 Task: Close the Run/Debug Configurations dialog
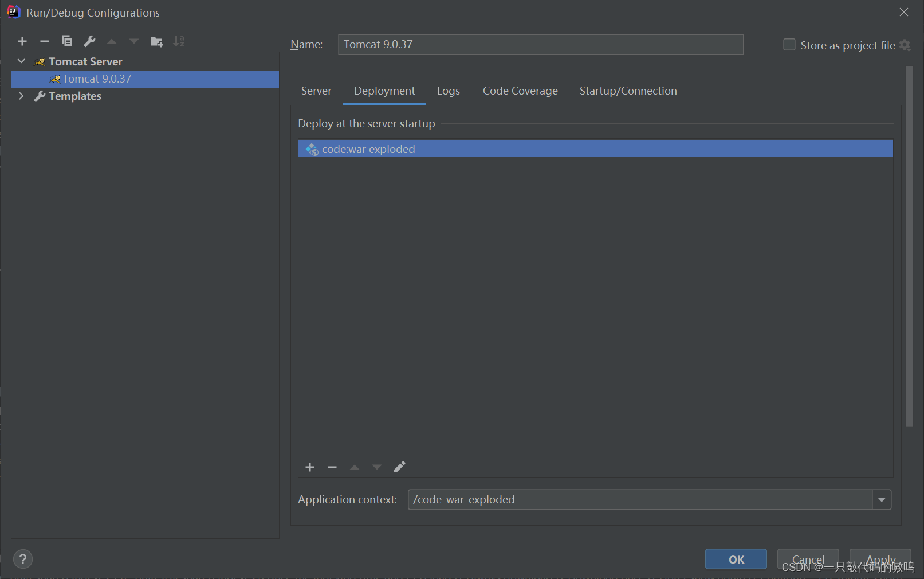(904, 12)
